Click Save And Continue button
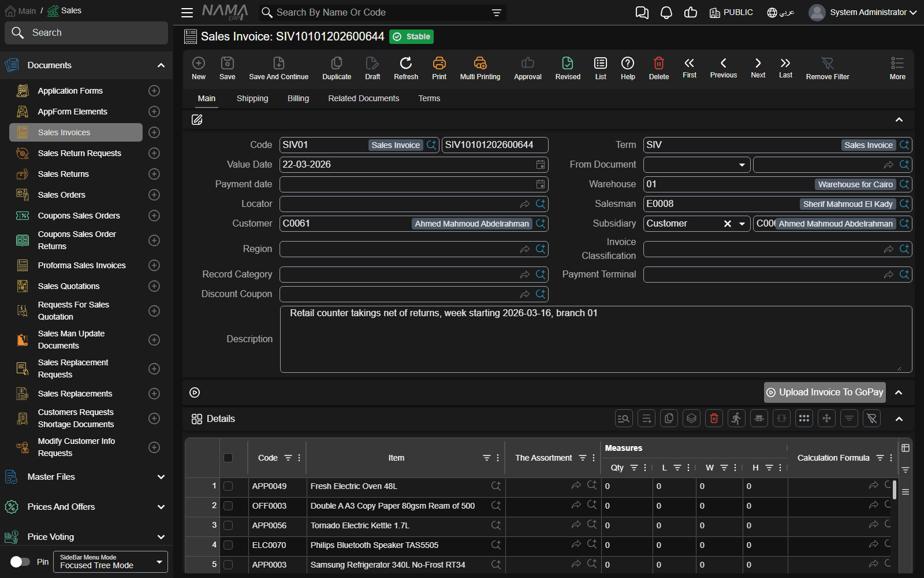Screen dimensions: 924x578 click(279, 68)
